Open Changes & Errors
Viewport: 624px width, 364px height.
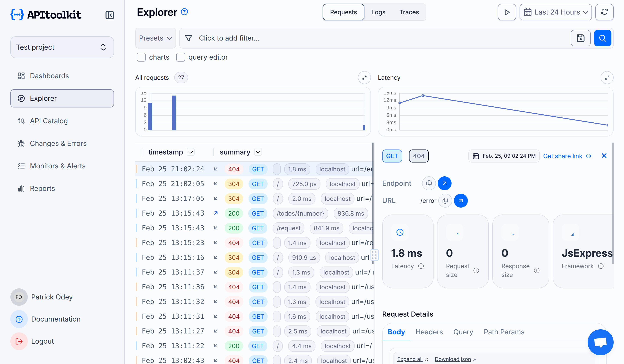58,143
